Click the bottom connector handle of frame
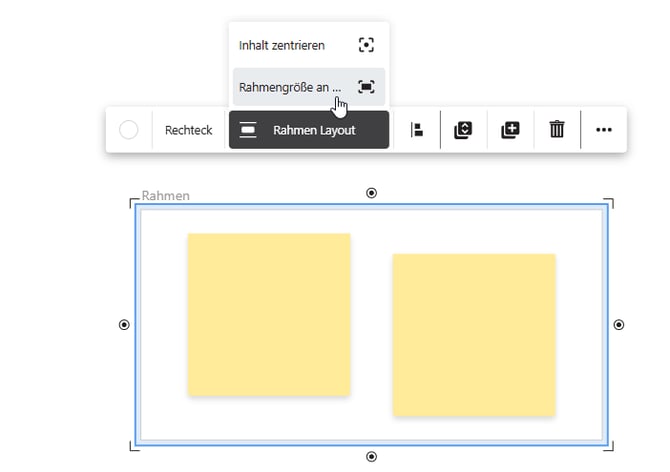Viewport: 670px width, 472px height. pyautogui.click(x=372, y=457)
